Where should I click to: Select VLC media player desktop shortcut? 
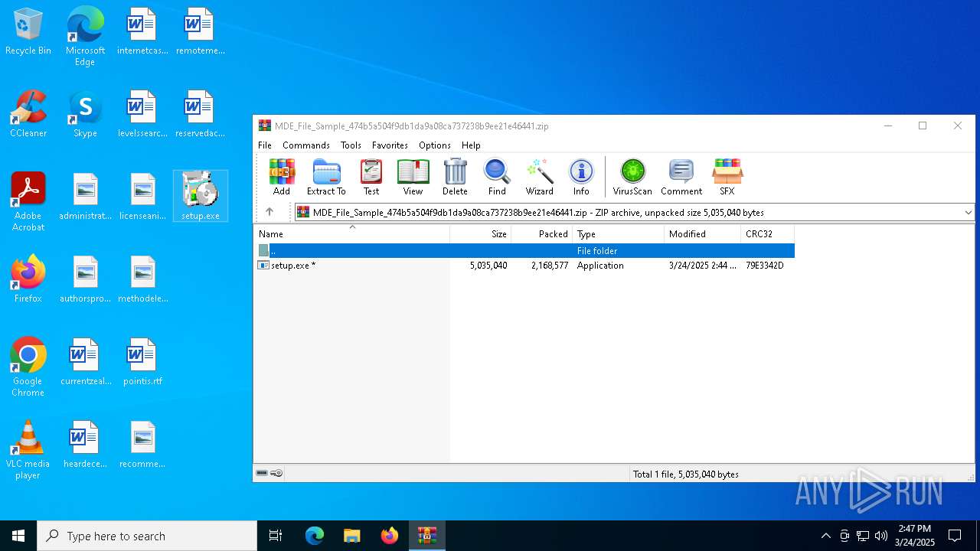(28, 450)
